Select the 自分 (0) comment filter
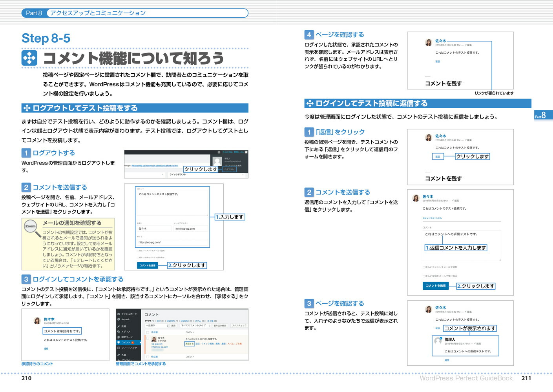The height and width of the screenshot is (392, 553). click(161, 321)
